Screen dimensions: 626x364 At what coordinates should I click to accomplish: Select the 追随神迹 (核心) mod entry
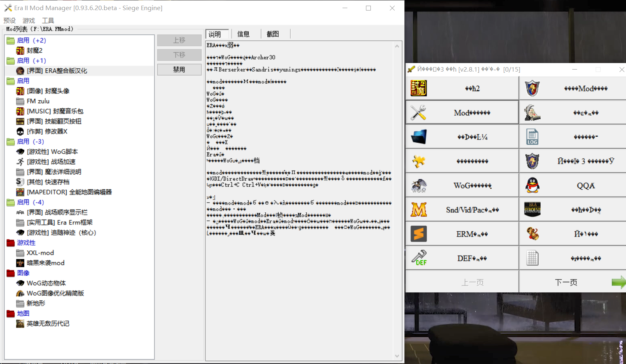(61, 233)
